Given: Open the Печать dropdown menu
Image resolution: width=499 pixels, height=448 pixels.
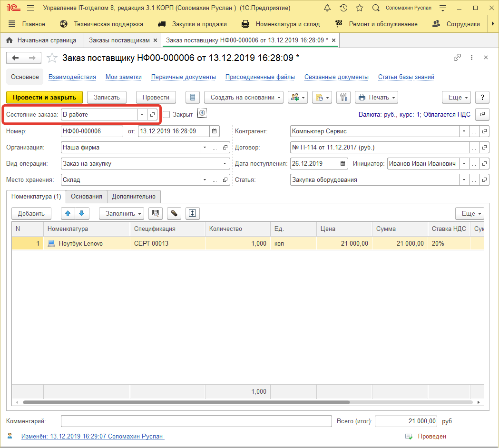Looking at the screenshot, I should tap(376, 97).
